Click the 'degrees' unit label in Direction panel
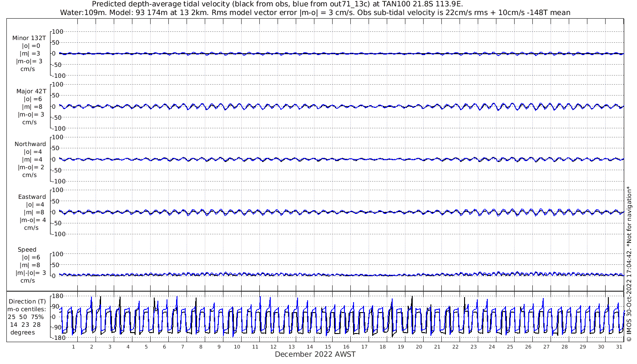The height and width of the screenshot is (364, 637). (22, 332)
